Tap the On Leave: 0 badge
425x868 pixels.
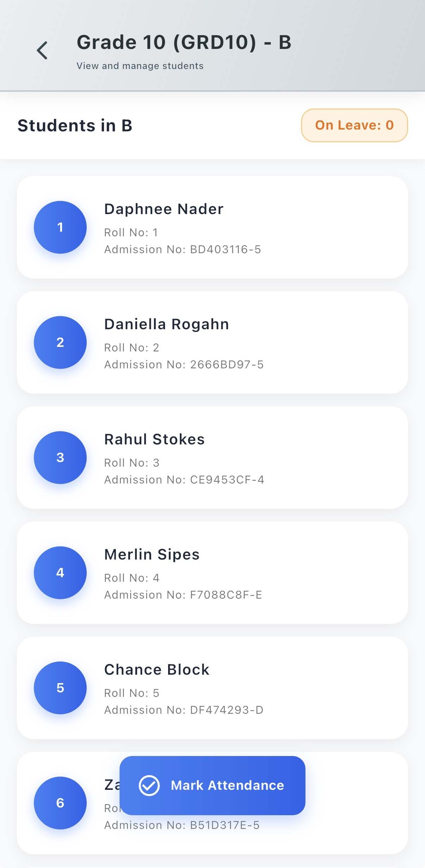(354, 125)
